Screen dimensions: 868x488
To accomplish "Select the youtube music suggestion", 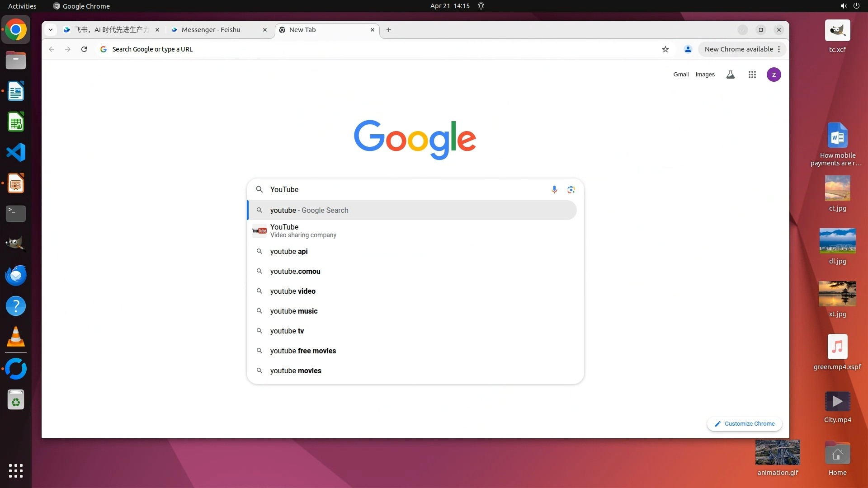I will click(294, 311).
